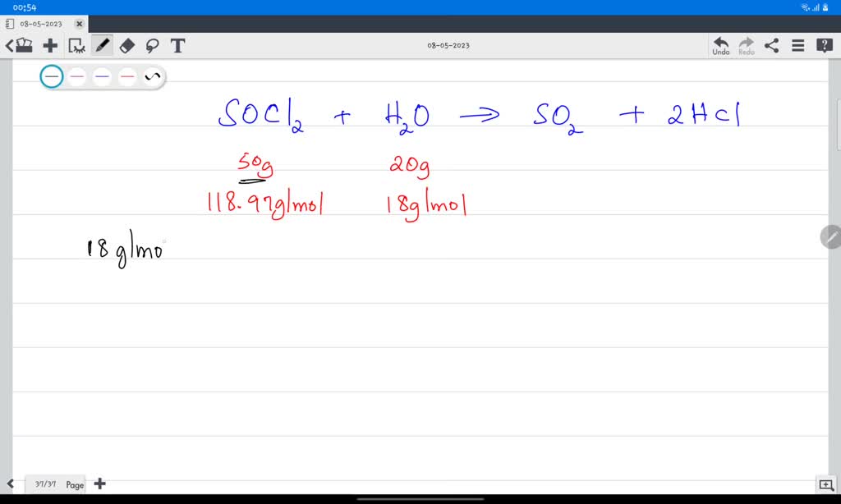Check the Wi-Fi signal status icon
The image size is (841, 504).
tap(805, 7)
